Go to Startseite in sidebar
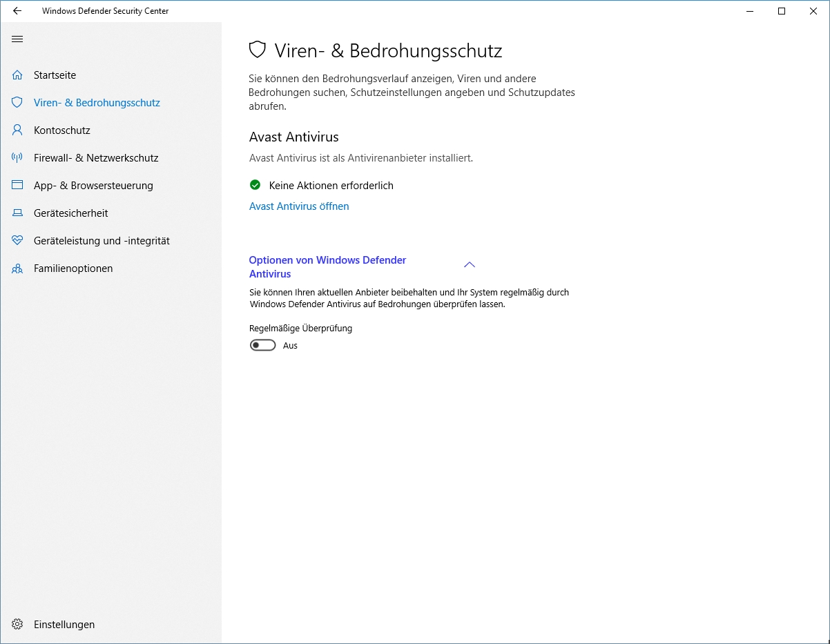Image resolution: width=830 pixels, height=644 pixels. [x=55, y=75]
